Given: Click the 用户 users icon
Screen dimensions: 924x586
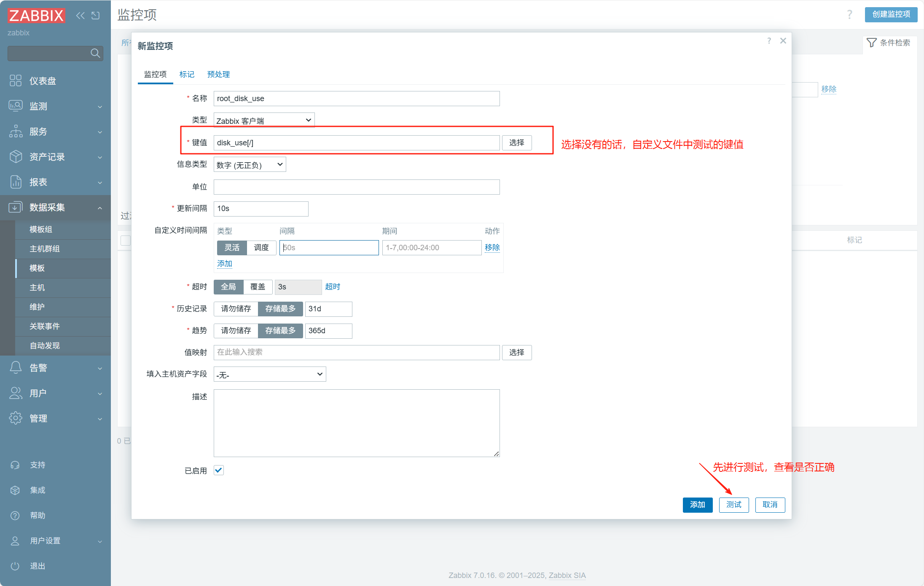Looking at the screenshot, I should click(x=16, y=393).
